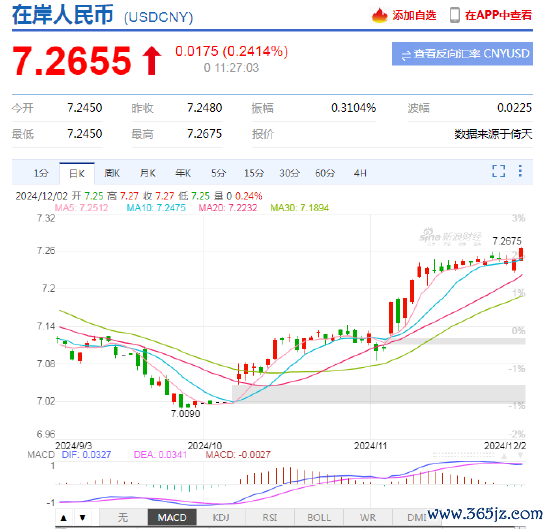Open the three-dot chart options menu
Image resolution: width=550 pixels, height=529 pixels.
click(x=520, y=171)
